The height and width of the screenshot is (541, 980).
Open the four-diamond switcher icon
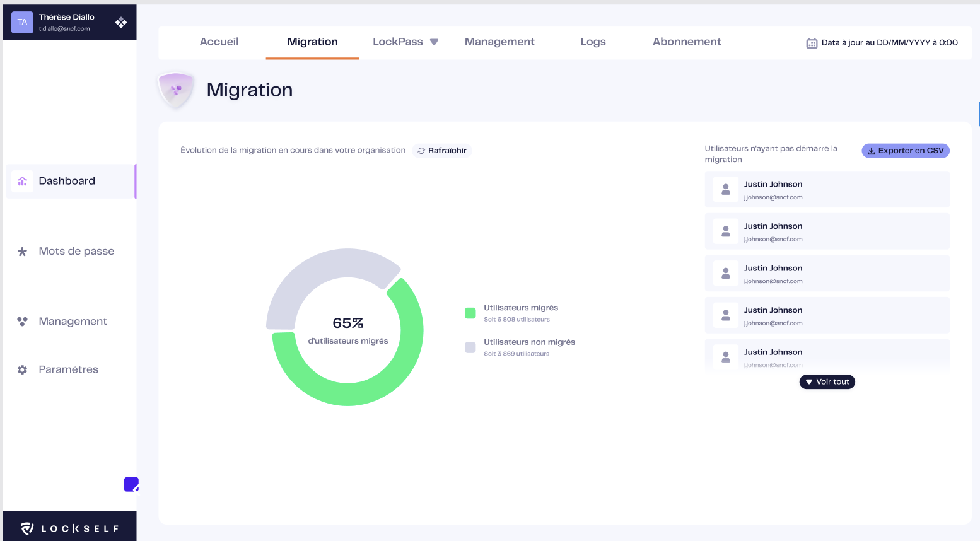tap(121, 23)
